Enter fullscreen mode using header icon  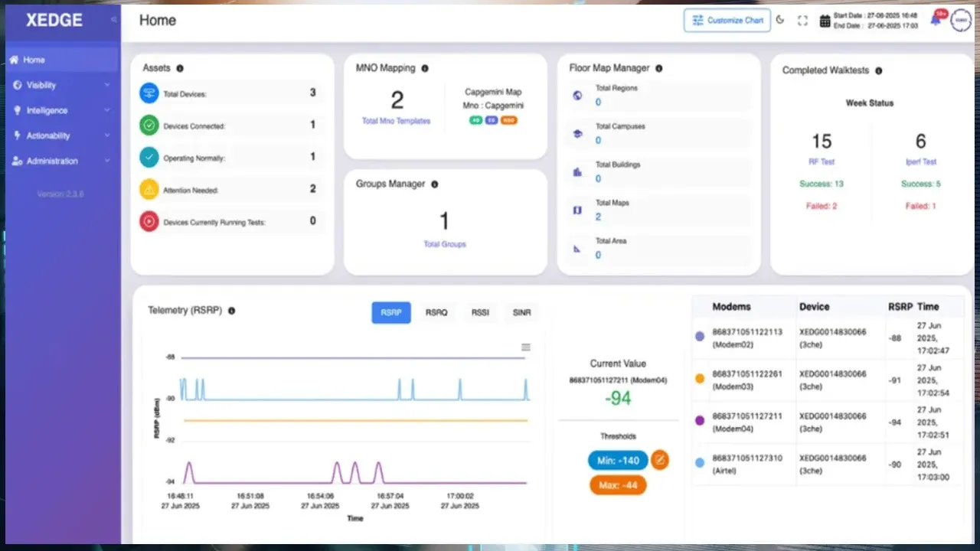(x=802, y=21)
